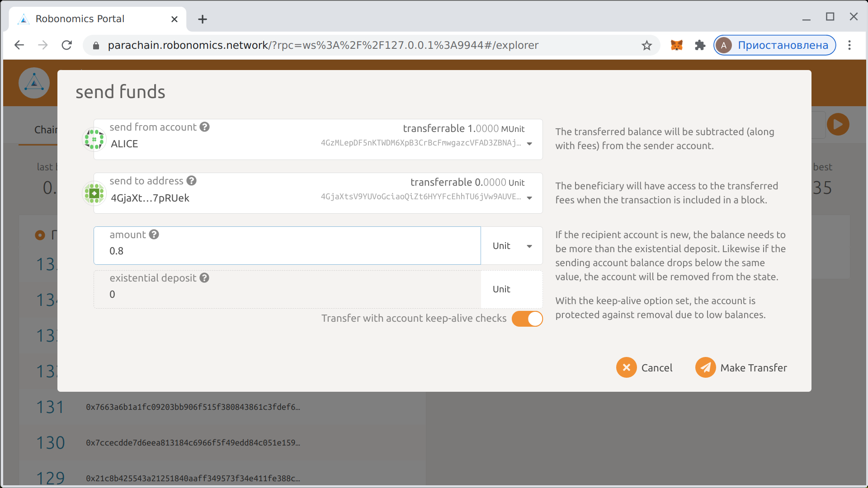Go back to previous page
The height and width of the screenshot is (488, 868).
19,45
